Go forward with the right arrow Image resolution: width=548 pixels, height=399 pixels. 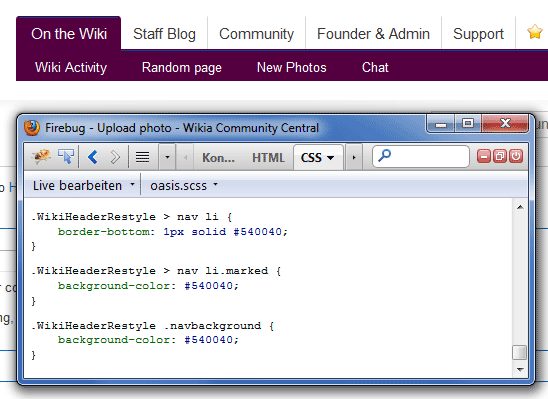coord(115,157)
